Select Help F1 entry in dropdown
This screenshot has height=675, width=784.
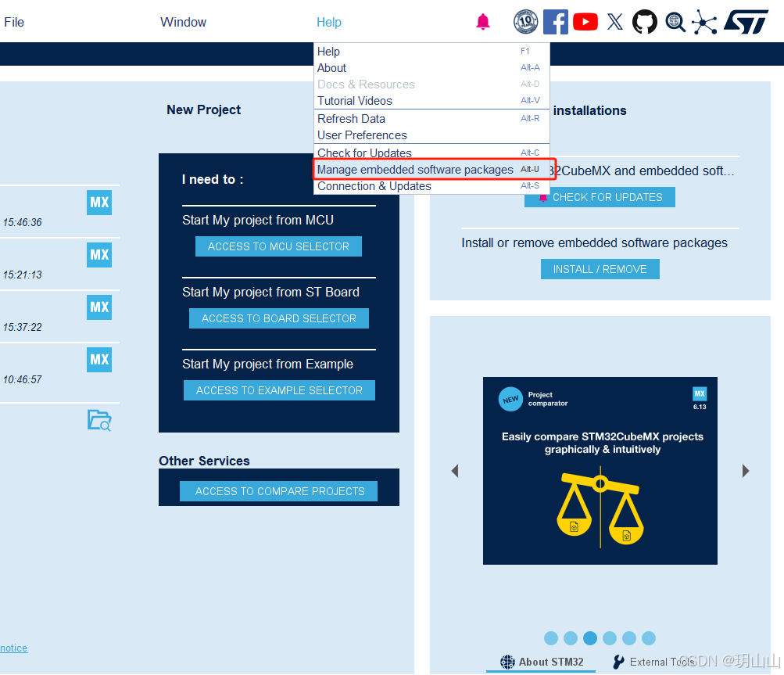pos(431,52)
